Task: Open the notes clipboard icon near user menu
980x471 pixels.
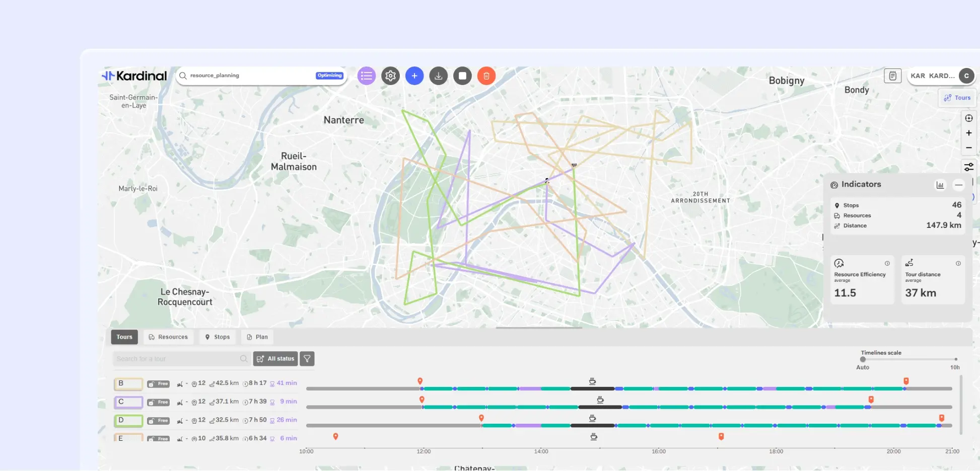Action: [x=892, y=76]
